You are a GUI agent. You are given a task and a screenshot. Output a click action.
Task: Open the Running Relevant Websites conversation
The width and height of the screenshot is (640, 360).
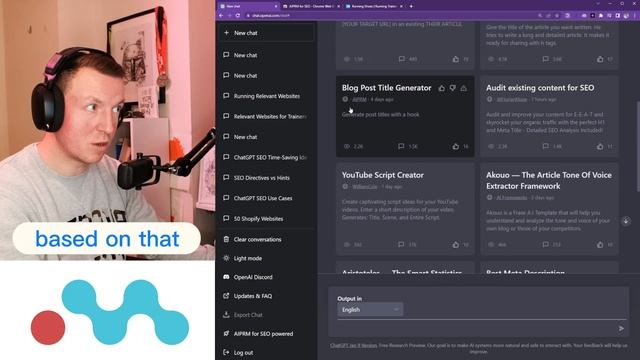[266, 96]
